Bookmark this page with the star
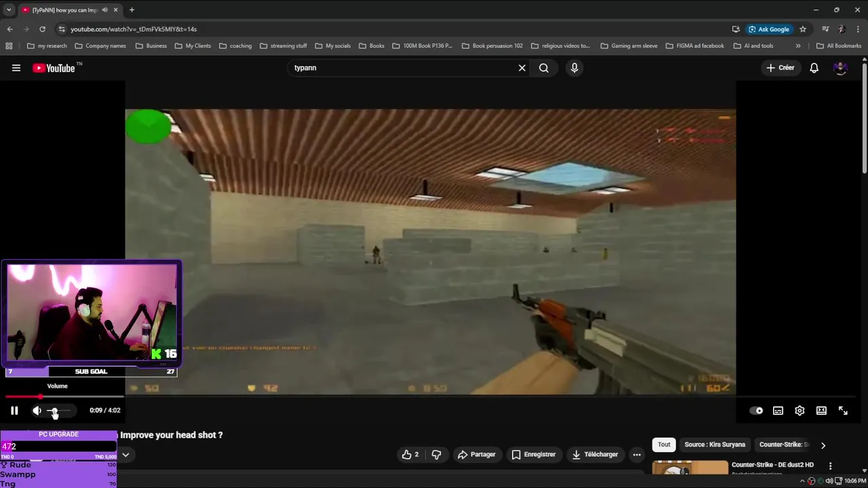The height and width of the screenshot is (488, 868). [x=803, y=29]
